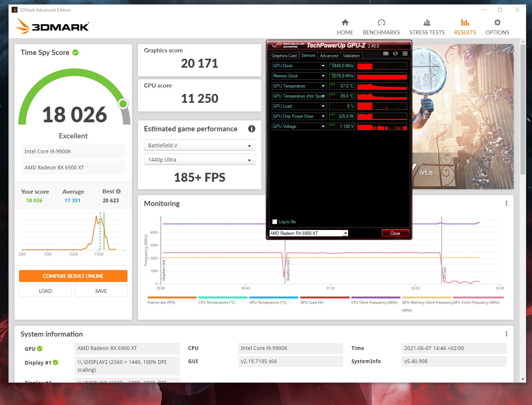The image size is (532, 405).
Task: Click the Time value 2021-06-07 14:46 +02:00
Action: [x=454, y=348]
